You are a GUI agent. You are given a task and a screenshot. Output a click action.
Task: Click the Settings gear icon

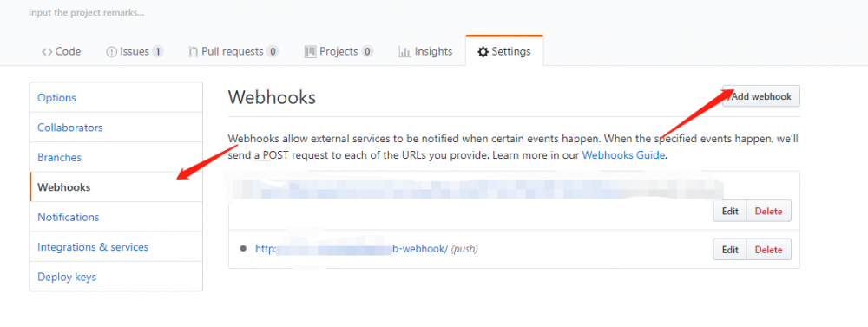coord(483,52)
